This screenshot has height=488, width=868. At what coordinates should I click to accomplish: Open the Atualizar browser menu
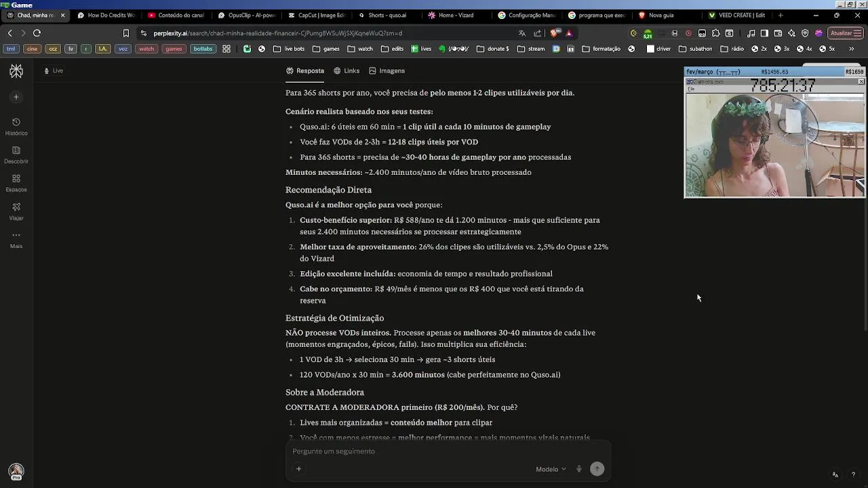tap(845, 33)
